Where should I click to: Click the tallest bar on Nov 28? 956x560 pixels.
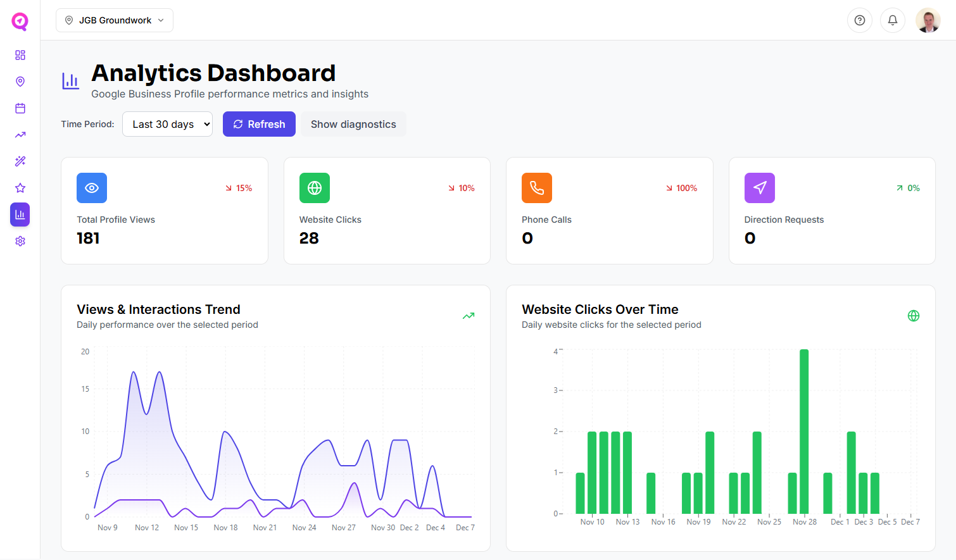[x=805, y=430]
